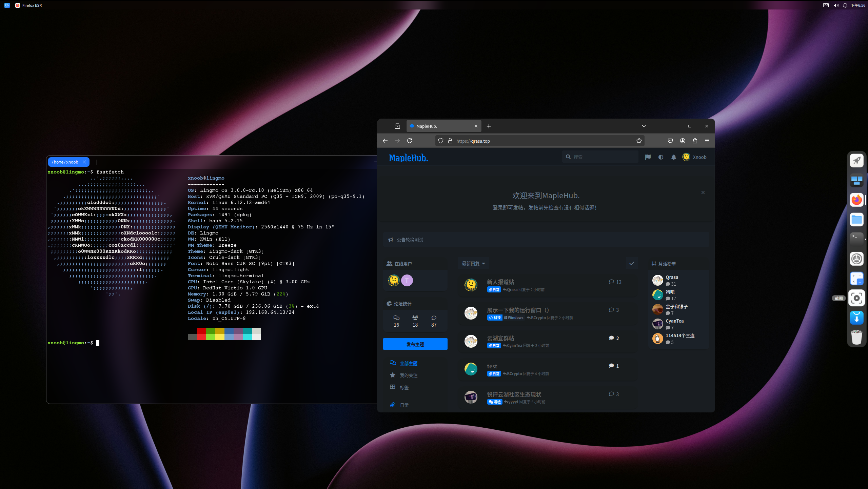Viewport: 868px width, 489px height.
Task: Open Firefox extensions puzzle icon
Action: point(695,141)
